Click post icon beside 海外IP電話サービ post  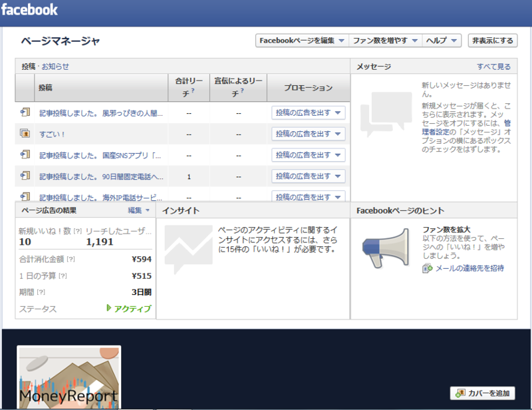[25, 196]
